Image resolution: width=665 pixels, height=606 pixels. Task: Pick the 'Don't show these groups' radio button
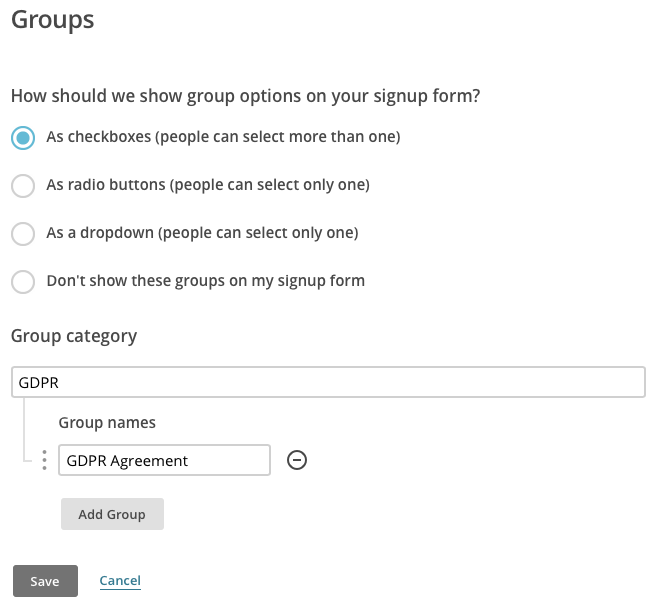coord(23,281)
